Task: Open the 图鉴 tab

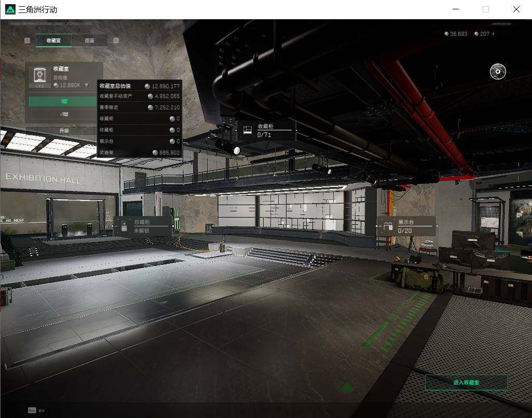Action: click(90, 41)
